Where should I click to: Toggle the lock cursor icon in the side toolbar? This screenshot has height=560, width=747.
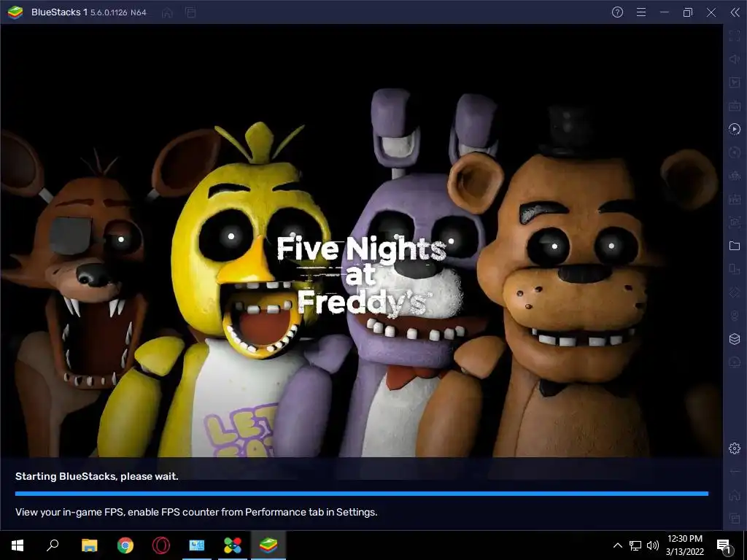[735, 82]
